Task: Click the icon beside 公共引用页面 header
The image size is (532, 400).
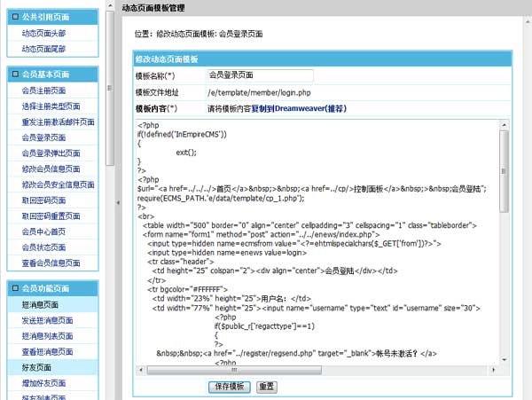Action: point(14,17)
